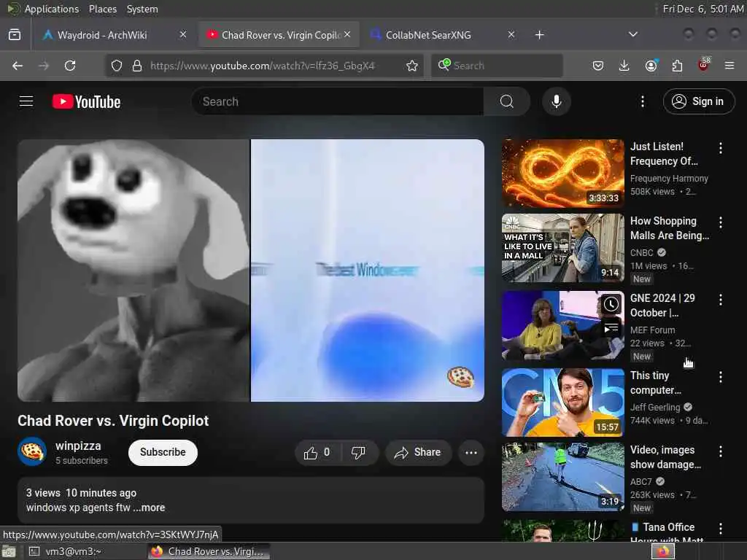Open menu for GNE 2024 video
Viewport: 747px width, 560px height.
(720, 300)
